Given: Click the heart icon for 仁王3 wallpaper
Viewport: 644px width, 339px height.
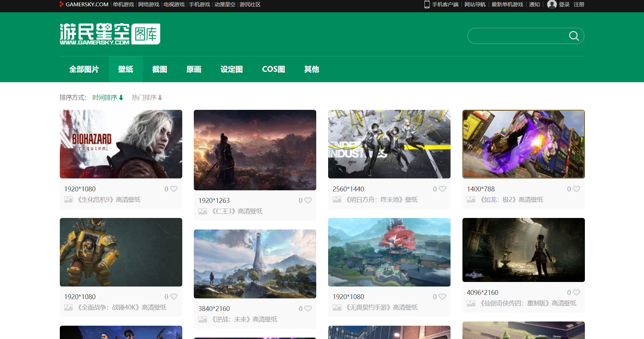Looking at the screenshot, I should tap(308, 200).
